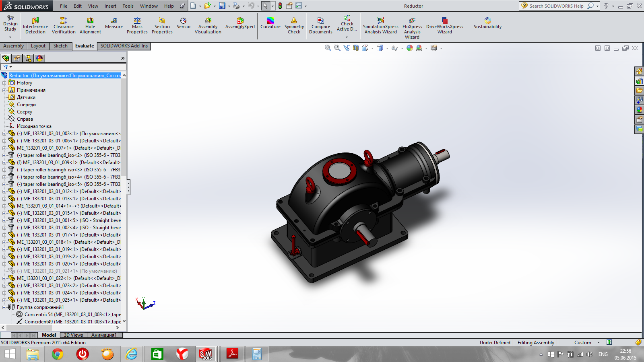Click the feature tree scroll-down arrow
Screen dimensions: 644x362
[x=124, y=321]
